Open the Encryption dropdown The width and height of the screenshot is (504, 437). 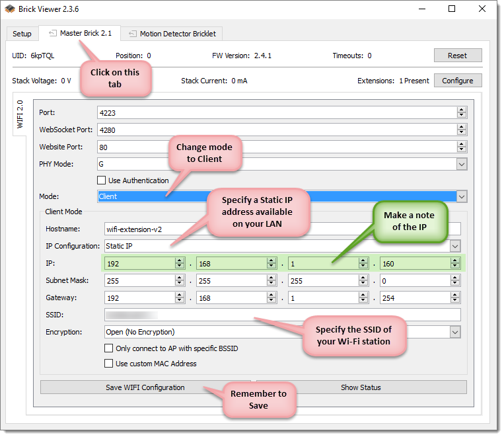point(455,332)
